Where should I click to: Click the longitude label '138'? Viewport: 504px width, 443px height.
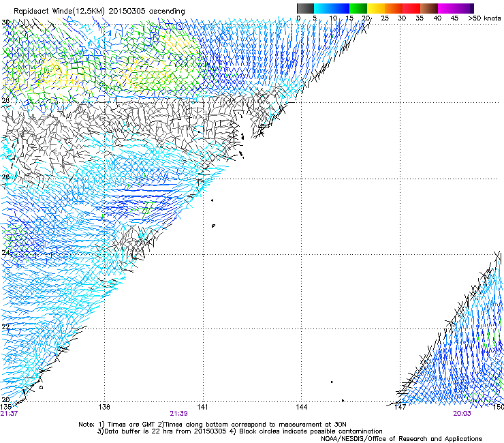pyautogui.click(x=104, y=408)
